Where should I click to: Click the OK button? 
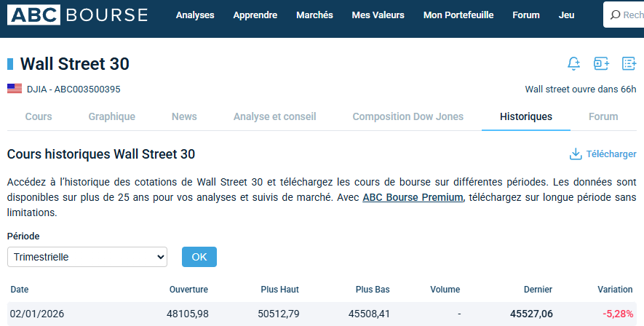point(199,257)
